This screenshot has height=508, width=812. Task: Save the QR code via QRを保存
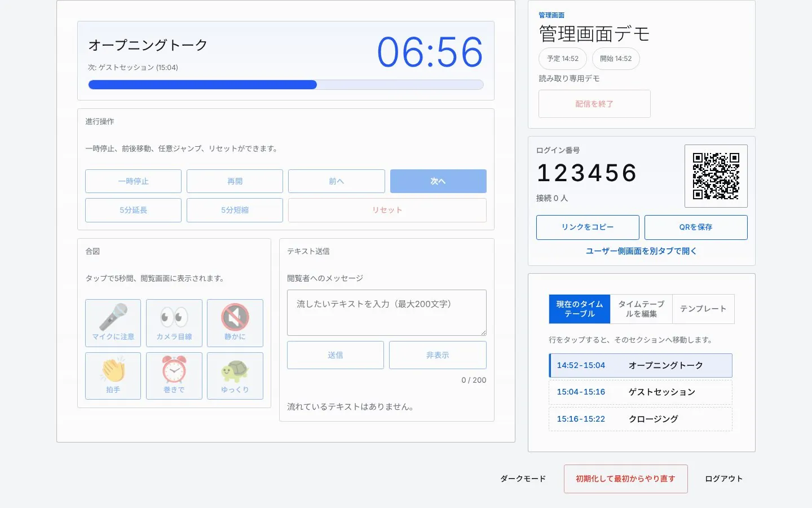pos(696,227)
